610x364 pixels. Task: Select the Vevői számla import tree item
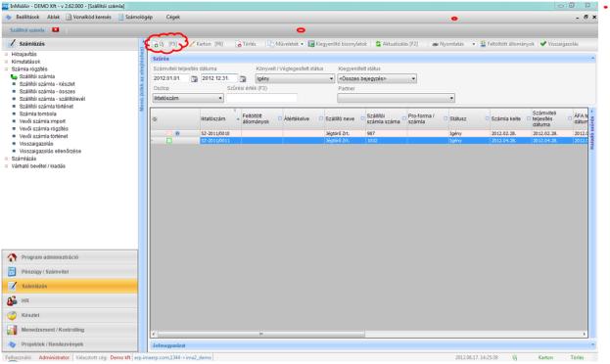tap(42, 121)
